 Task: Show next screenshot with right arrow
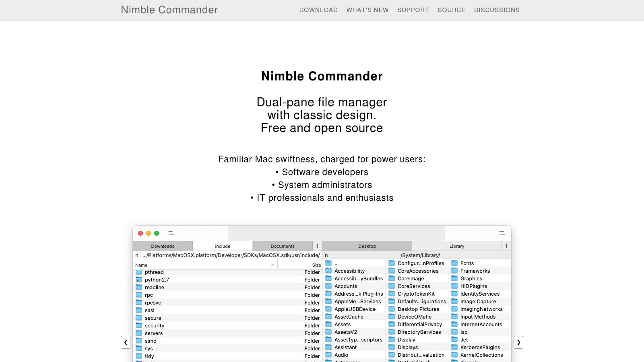518,342
